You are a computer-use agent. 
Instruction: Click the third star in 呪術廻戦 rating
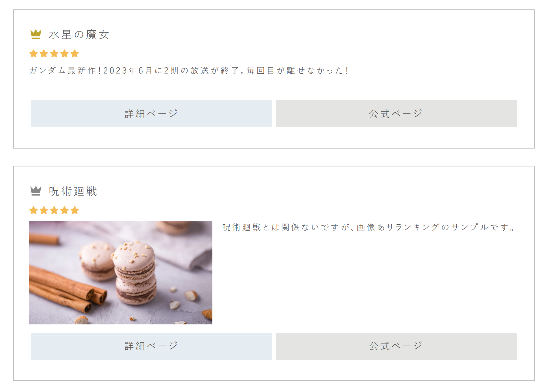pos(54,210)
